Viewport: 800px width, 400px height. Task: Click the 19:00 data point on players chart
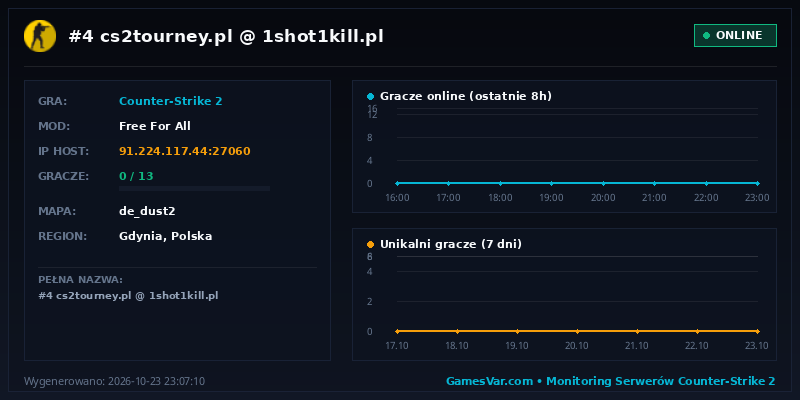pyautogui.click(x=552, y=183)
